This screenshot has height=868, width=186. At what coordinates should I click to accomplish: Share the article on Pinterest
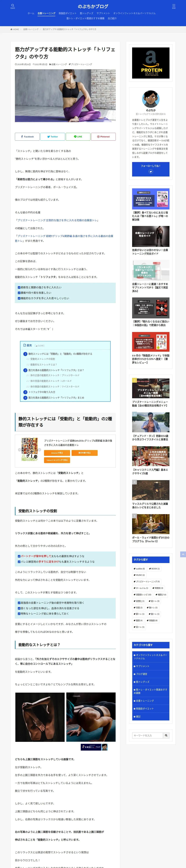(x=103, y=136)
